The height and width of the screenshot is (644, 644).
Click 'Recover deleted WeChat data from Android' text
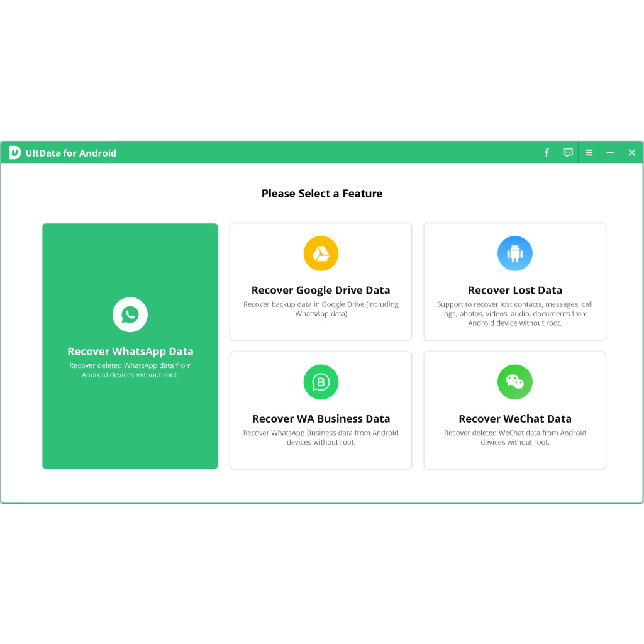pos(515,433)
